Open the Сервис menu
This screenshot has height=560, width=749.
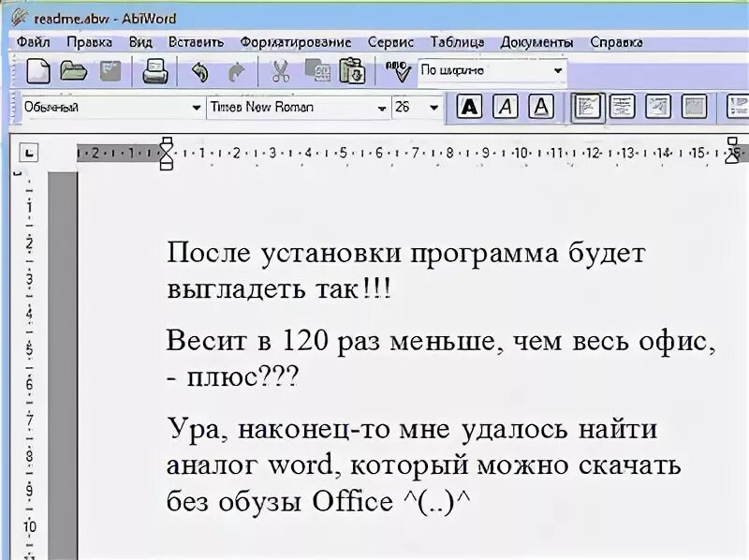(x=390, y=42)
